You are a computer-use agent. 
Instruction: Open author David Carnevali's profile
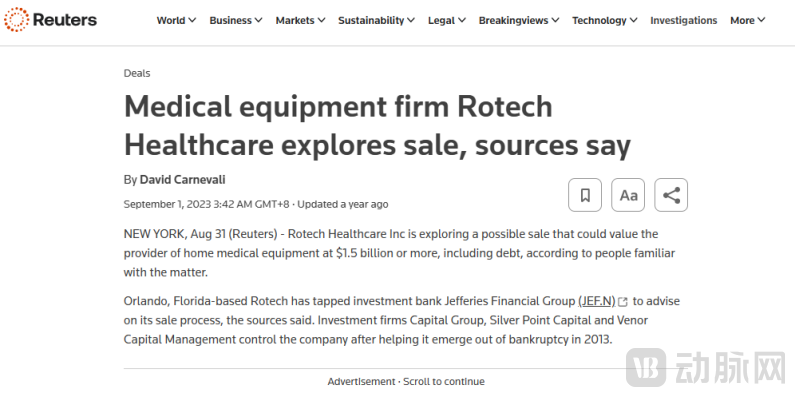click(x=183, y=179)
